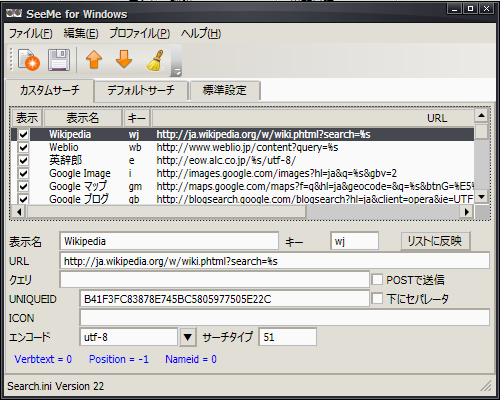The image size is (500, 400).
Task: Click the Wikipedia row URL cell
Action: click(x=263, y=134)
